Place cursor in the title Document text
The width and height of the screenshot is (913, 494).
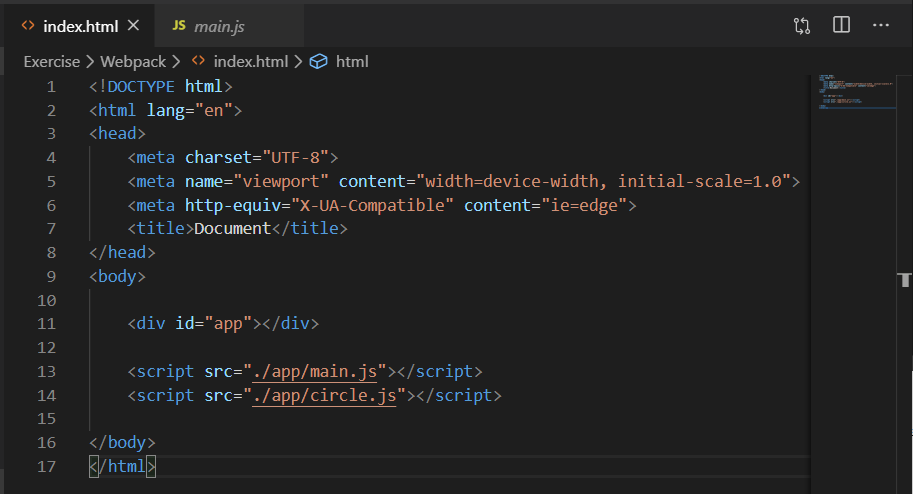pos(232,228)
